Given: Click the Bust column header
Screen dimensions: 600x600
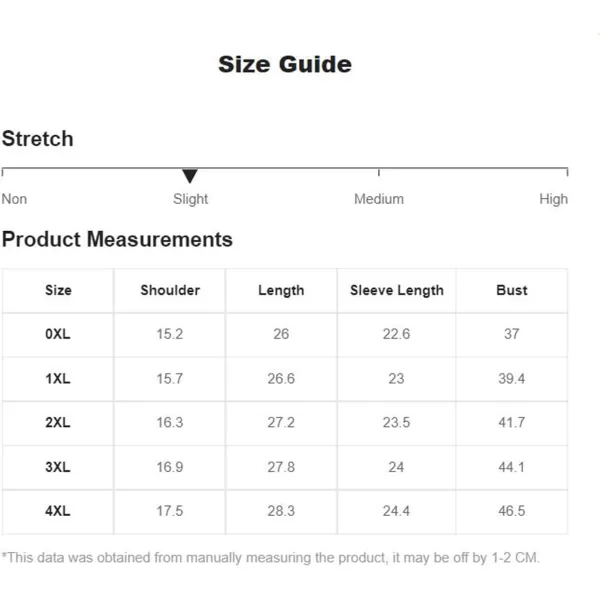Looking at the screenshot, I should pos(512,290).
